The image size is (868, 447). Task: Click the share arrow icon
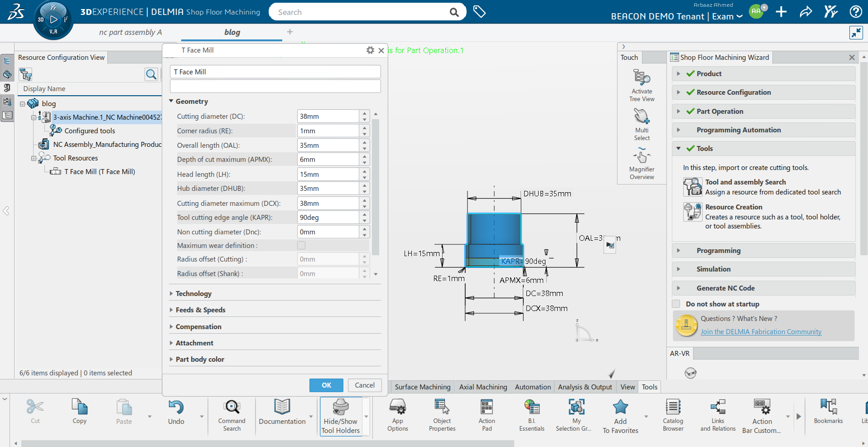click(x=806, y=12)
